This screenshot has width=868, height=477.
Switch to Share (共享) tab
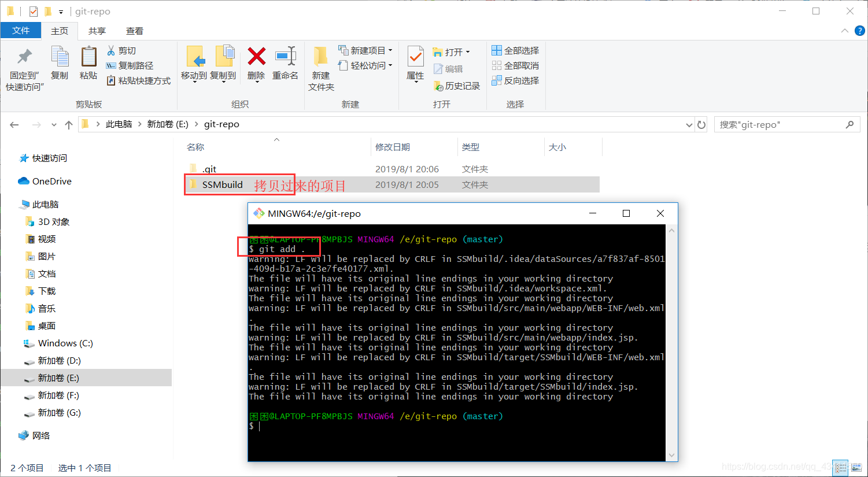tap(97, 31)
